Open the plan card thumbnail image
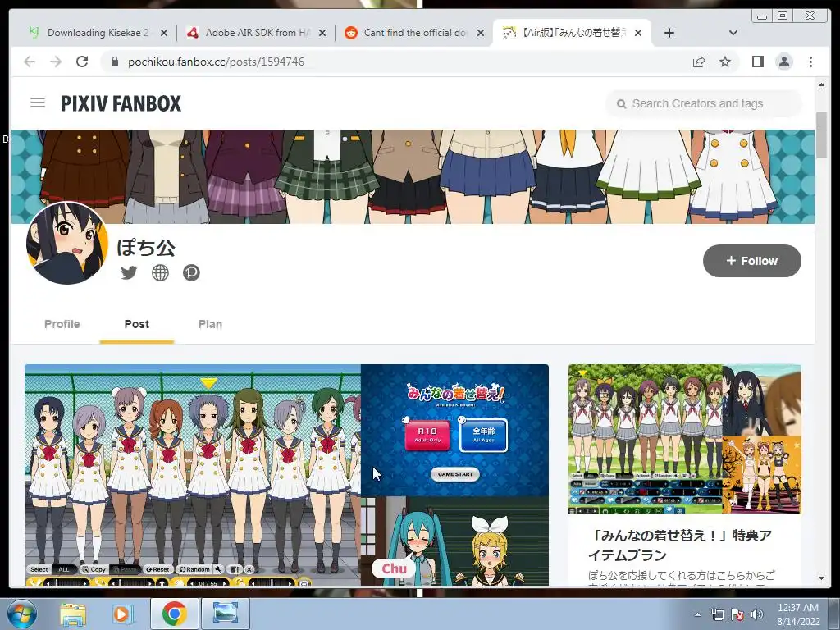840x630 pixels. pyautogui.click(x=685, y=439)
